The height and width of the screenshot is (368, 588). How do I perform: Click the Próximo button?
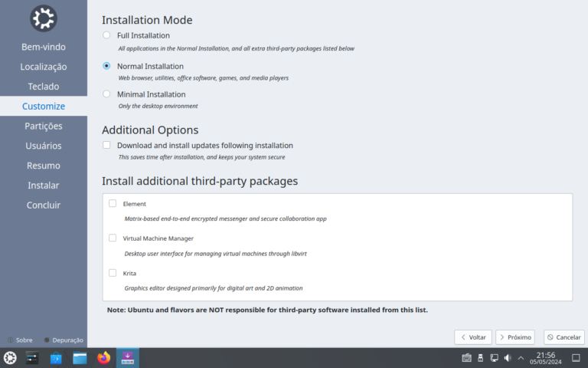514,337
